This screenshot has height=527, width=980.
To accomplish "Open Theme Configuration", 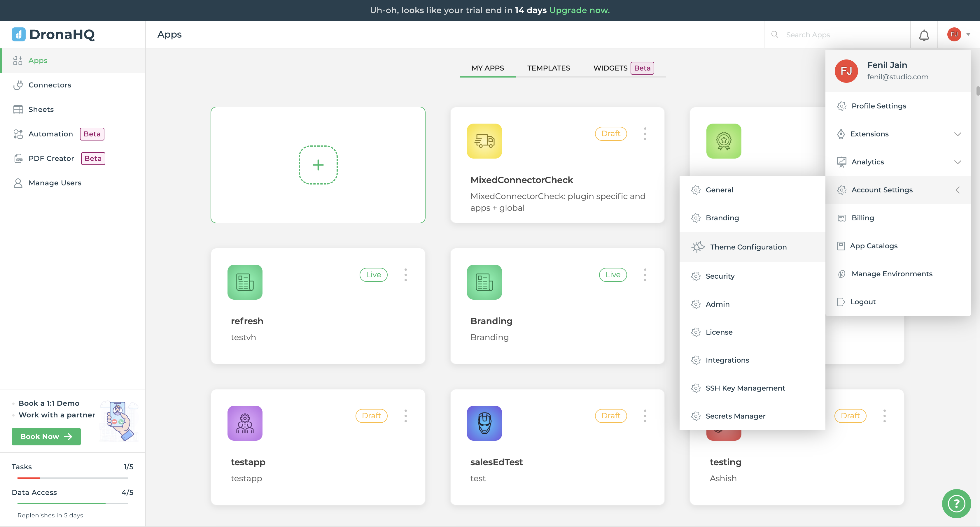I will [x=752, y=247].
